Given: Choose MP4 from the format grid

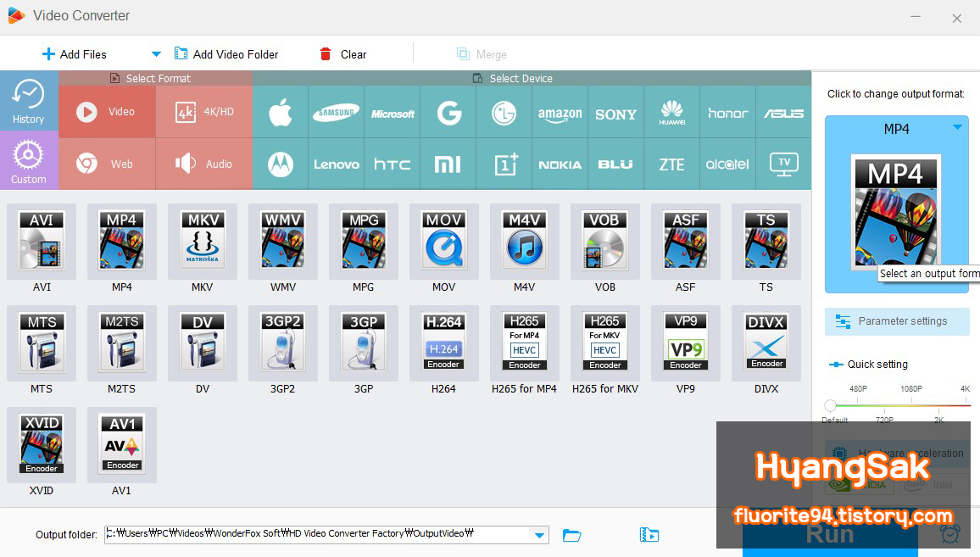Looking at the screenshot, I should click(122, 242).
